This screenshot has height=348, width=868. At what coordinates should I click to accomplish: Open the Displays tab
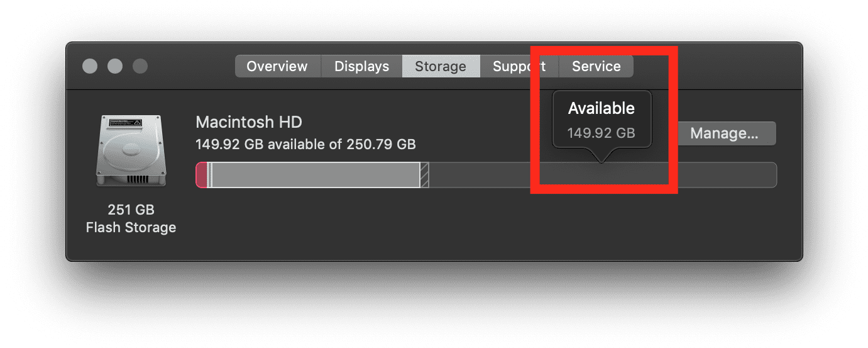(x=361, y=66)
